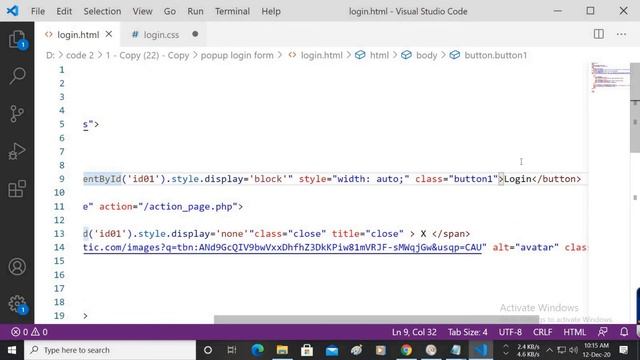Open Cortana circle icon on taskbar
Viewport: 640px width, 360px height.
pyautogui.click(x=208, y=350)
